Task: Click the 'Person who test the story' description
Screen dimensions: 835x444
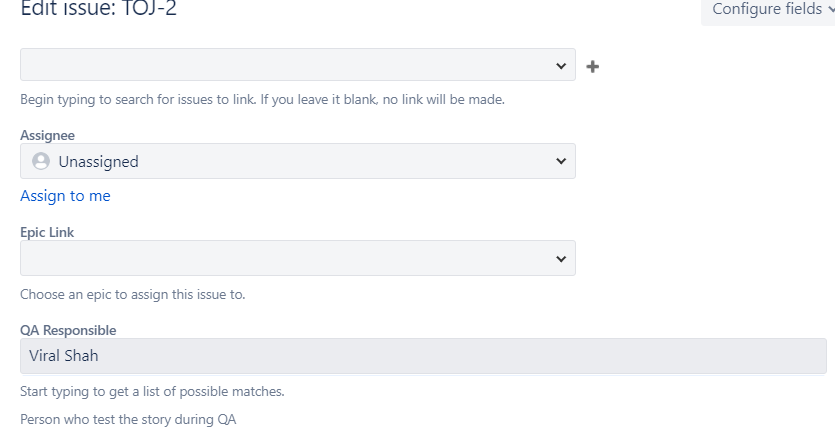Action: 128,420
